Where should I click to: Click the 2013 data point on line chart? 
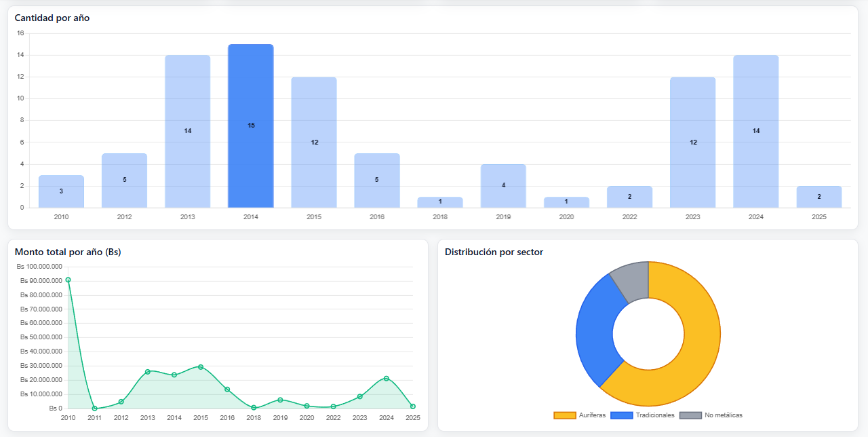(x=148, y=372)
